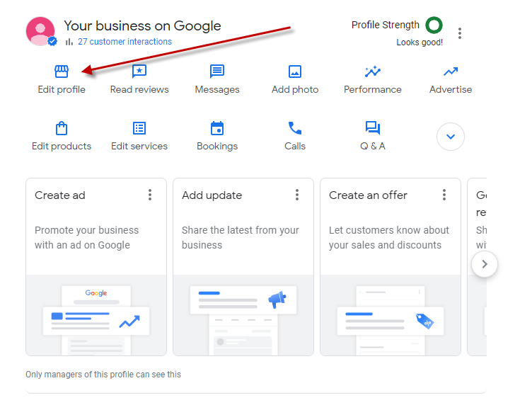This screenshot has width=532, height=405.
Task: Select the Add photo image icon
Action: 295,72
